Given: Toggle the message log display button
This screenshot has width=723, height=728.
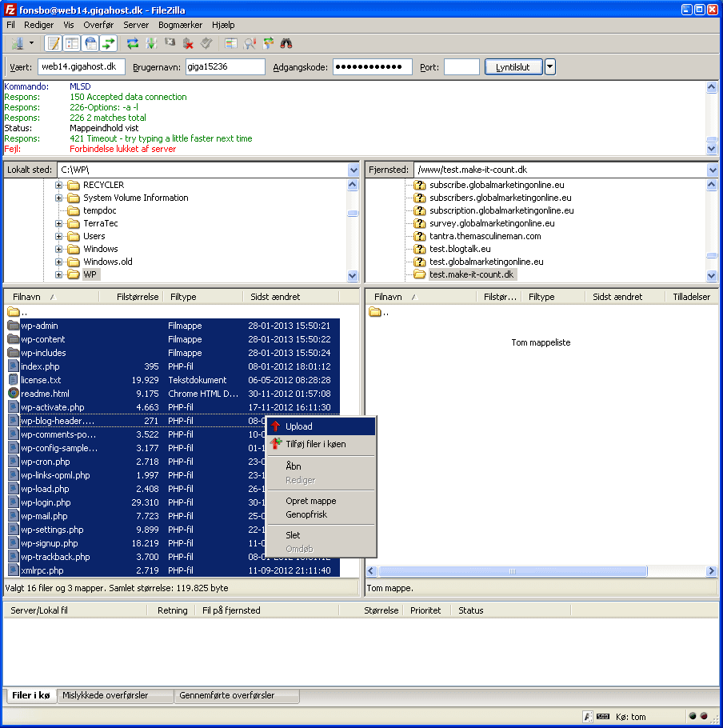Looking at the screenshot, I should pyautogui.click(x=54, y=43).
